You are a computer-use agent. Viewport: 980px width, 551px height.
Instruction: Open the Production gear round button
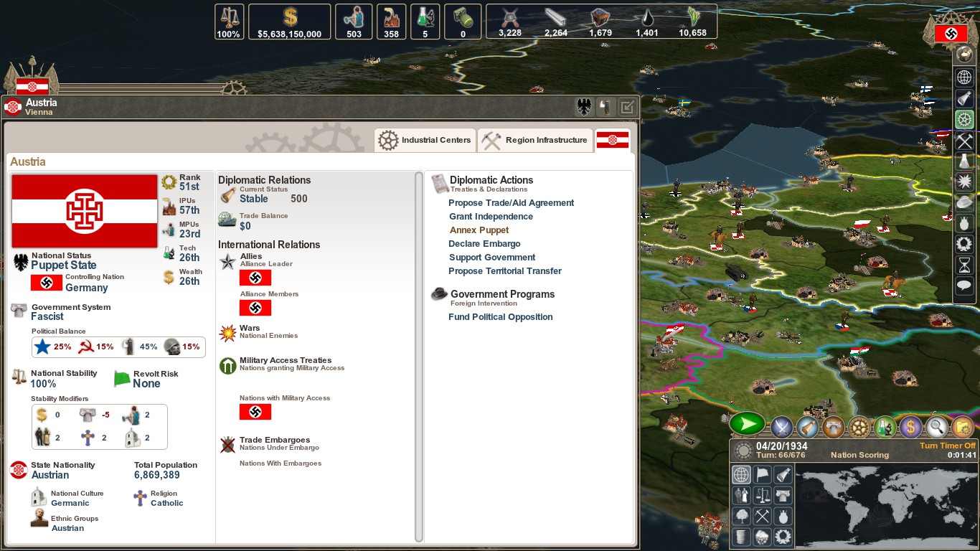[x=859, y=428]
